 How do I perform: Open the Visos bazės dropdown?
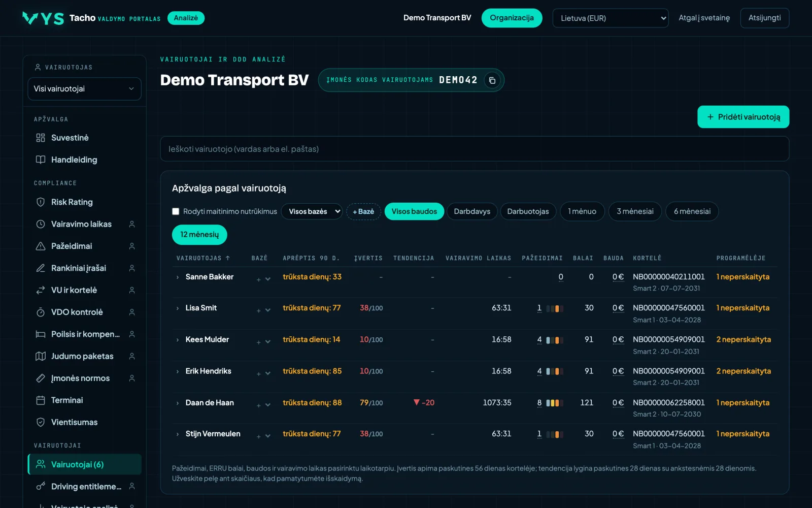pos(312,211)
